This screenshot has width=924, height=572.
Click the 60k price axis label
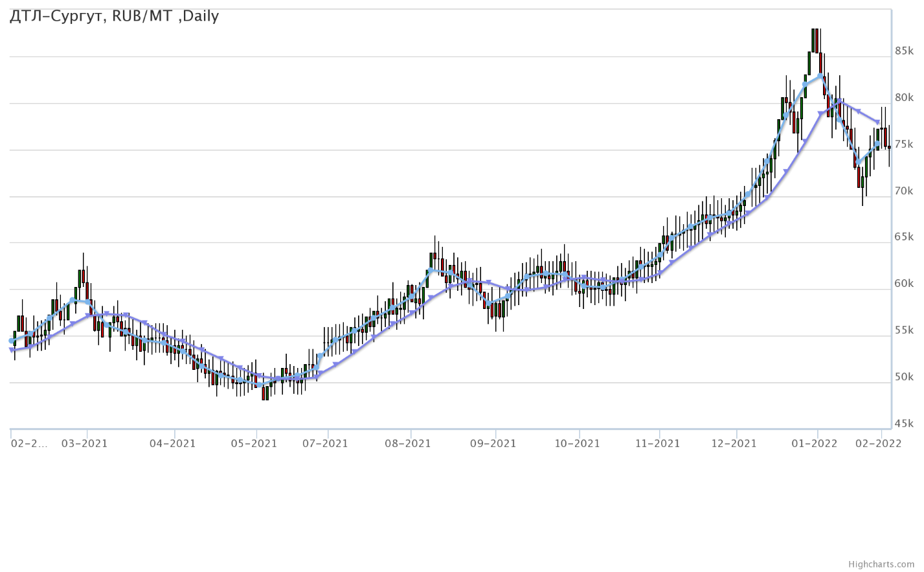[x=904, y=284]
